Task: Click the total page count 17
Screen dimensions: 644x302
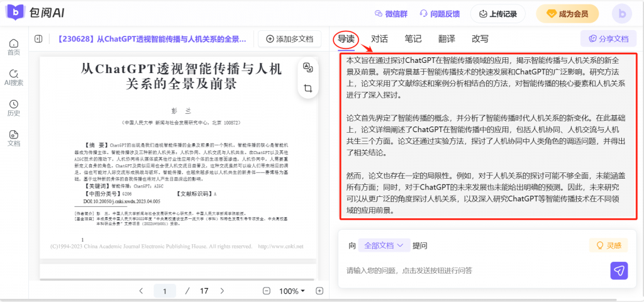Action: tap(204, 291)
